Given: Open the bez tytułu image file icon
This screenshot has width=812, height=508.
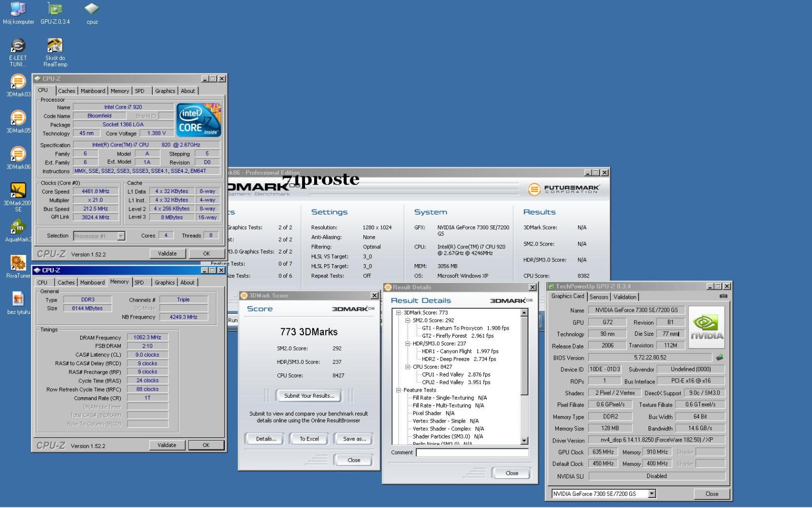Looking at the screenshot, I should [18, 303].
